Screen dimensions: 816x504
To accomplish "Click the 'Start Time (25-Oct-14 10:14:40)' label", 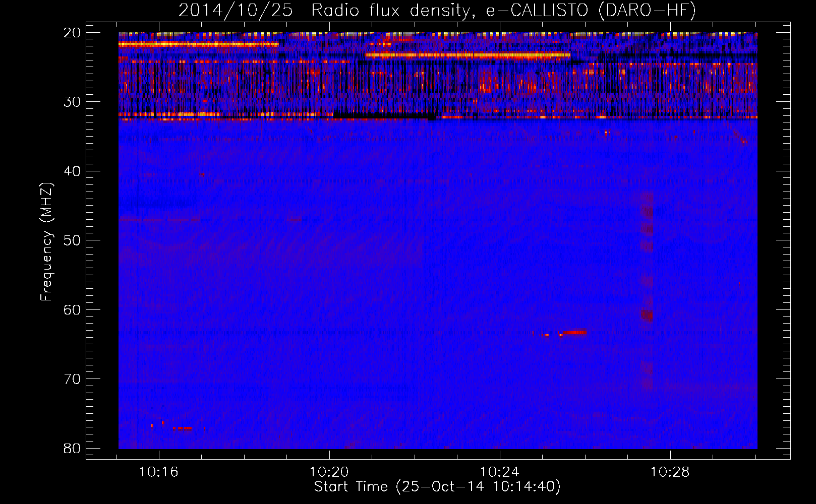I will pyautogui.click(x=437, y=487).
